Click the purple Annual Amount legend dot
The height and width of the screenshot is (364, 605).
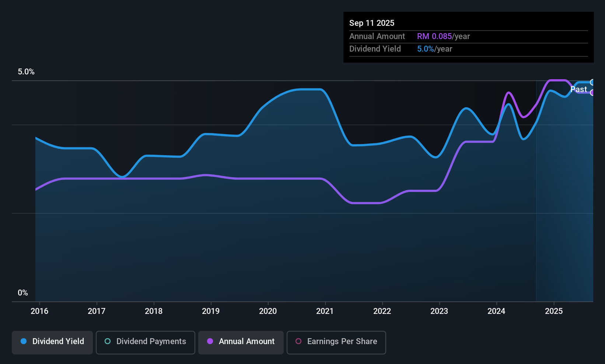pos(210,342)
